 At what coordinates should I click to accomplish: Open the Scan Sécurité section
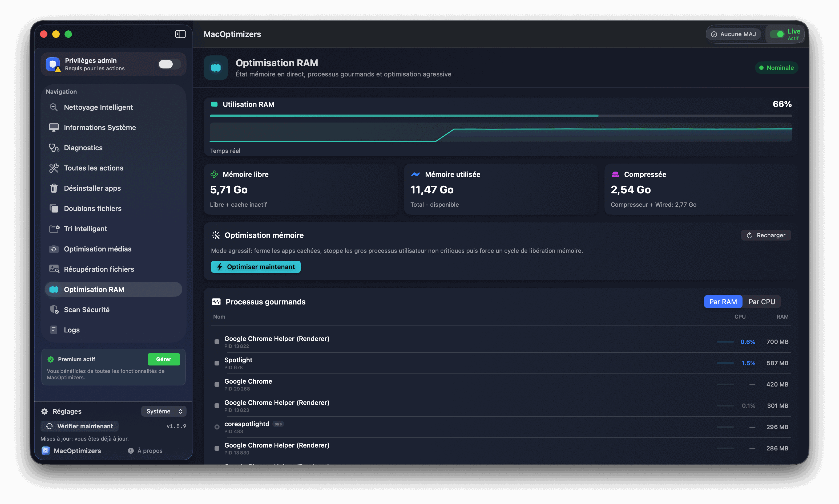[x=87, y=309]
